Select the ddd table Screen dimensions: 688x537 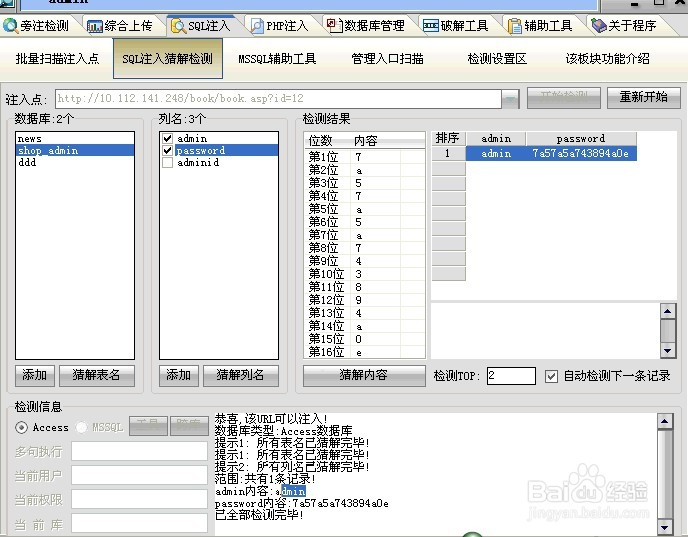75,162
